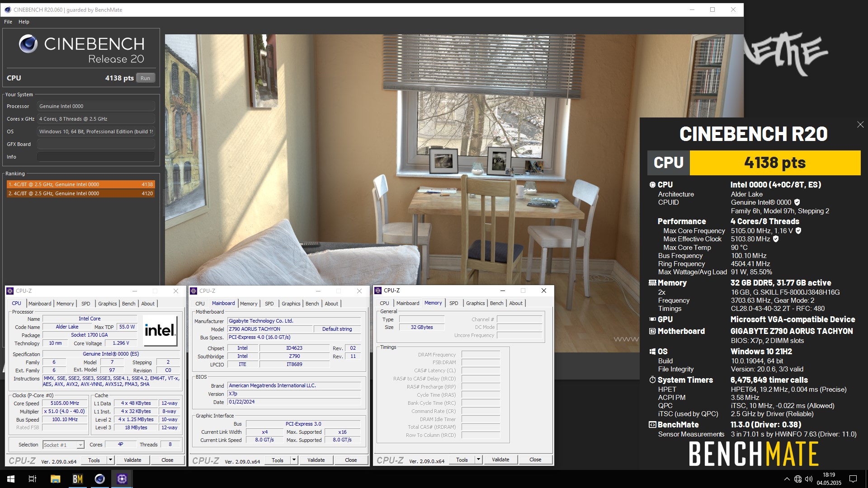
Task: Click Tools button in Mainboard CPU-Z window
Action: coord(278,460)
